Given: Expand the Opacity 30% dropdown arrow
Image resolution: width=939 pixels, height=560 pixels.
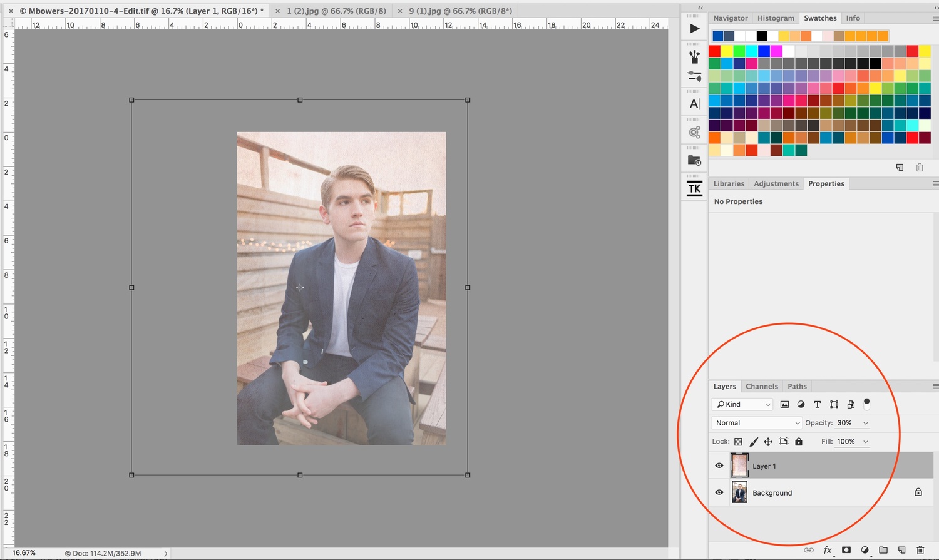Looking at the screenshot, I should point(866,423).
